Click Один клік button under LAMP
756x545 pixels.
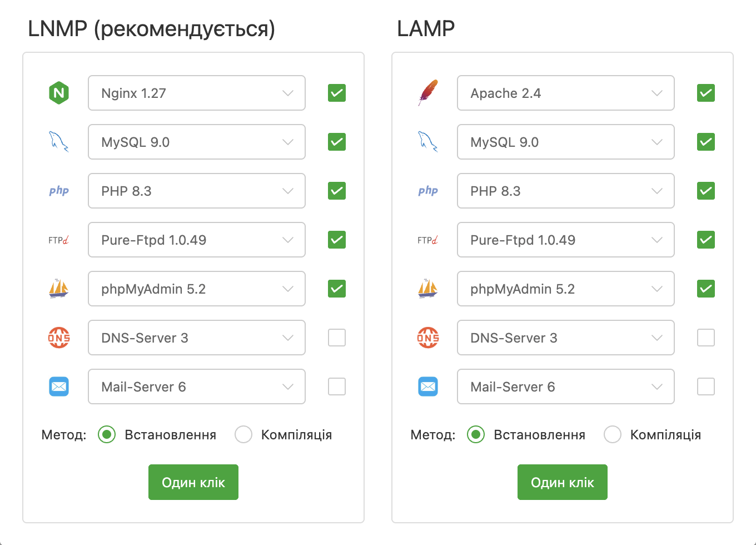pyautogui.click(x=563, y=482)
